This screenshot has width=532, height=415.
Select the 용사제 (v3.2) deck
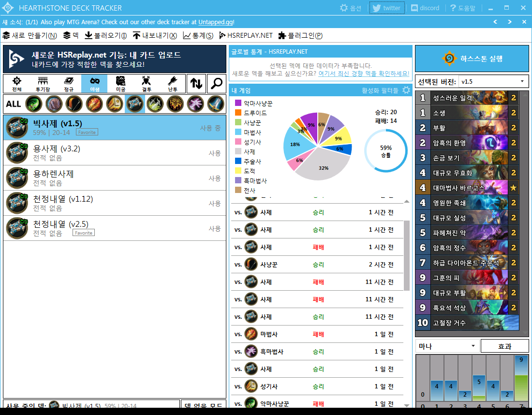click(x=115, y=153)
